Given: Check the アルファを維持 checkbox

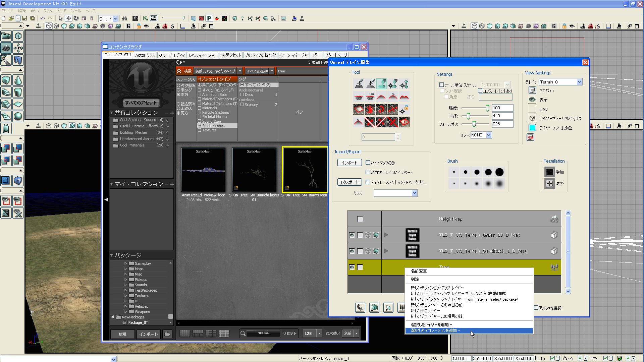Looking at the screenshot, I should click(536, 308).
